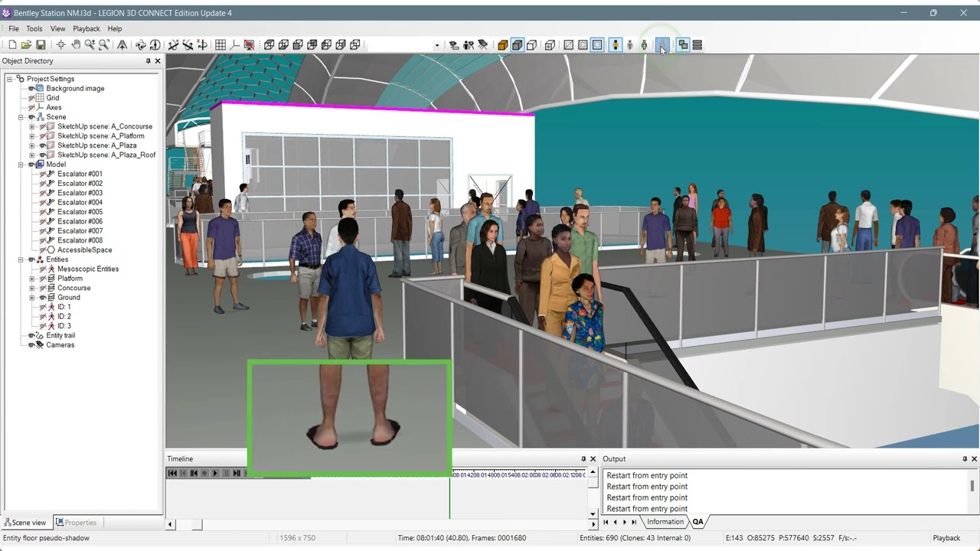This screenshot has width=980, height=551.
Task: Toggle visibility of Escalator #001
Action: pyautogui.click(x=43, y=174)
